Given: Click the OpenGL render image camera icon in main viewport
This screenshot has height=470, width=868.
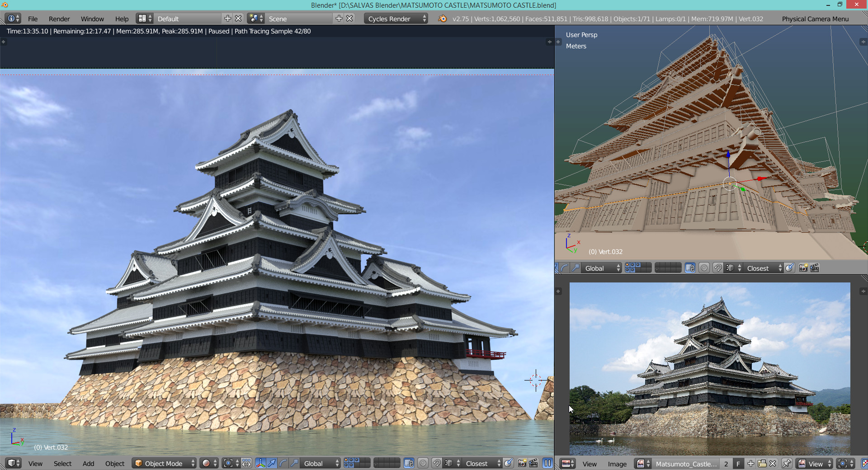Looking at the screenshot, I should (522, 463).
